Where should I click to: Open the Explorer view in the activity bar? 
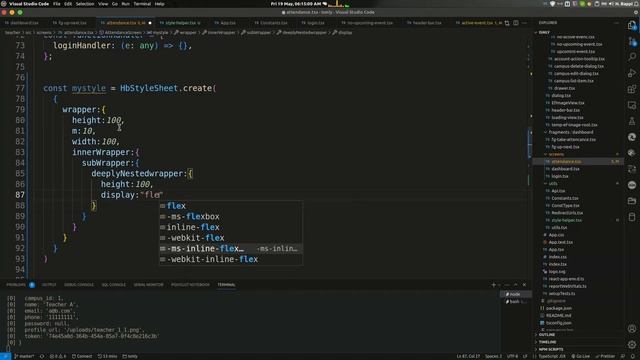tap(632, 25)
